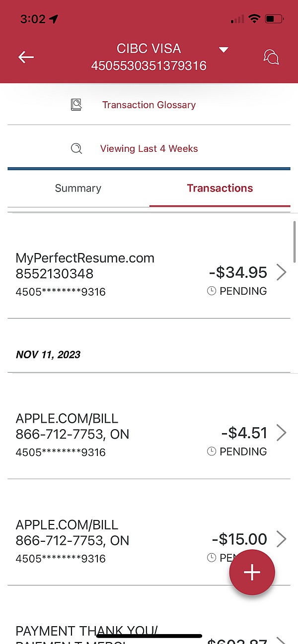This screenshot has height=644, width=298.
Task: Tap Viewing Last 4 Weeks filter
Action: pos(149,148)
